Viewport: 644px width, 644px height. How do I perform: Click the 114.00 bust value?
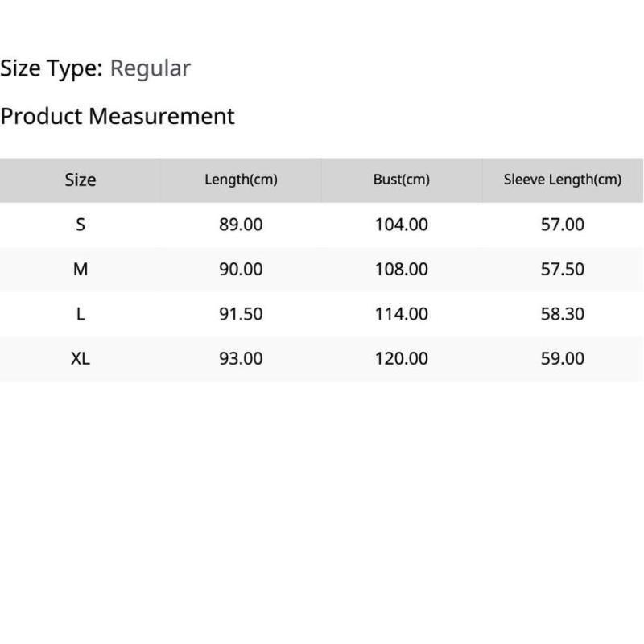[401, 314]
